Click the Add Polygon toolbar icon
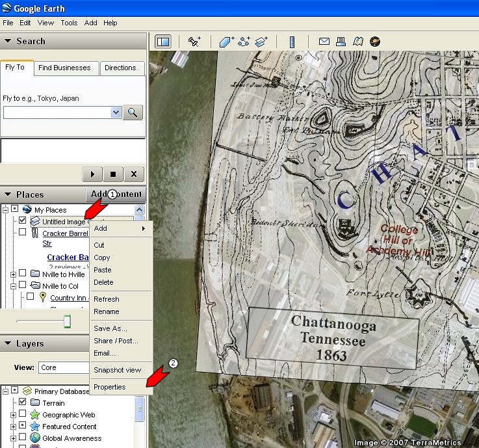This screenshot has width=479, height=448. (226, 42)
